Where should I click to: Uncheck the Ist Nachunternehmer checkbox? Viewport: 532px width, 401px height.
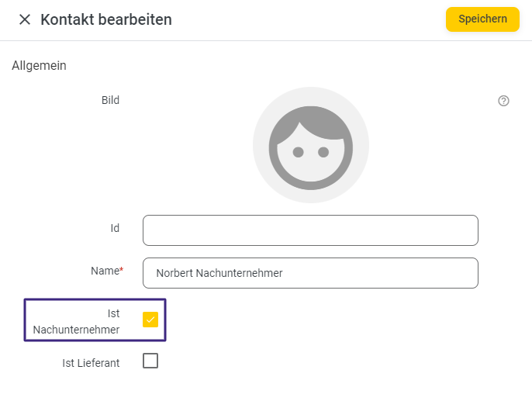(x=150, y=320)
